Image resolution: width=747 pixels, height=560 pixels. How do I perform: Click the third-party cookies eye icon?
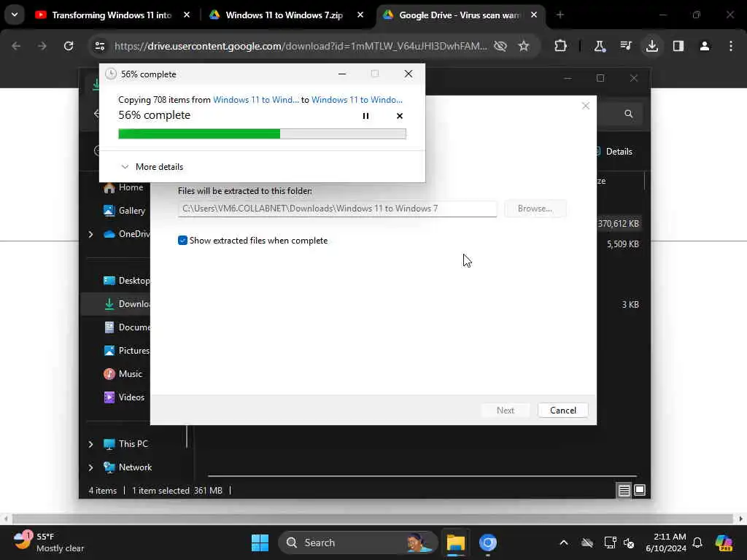click(x=500, y=46)
